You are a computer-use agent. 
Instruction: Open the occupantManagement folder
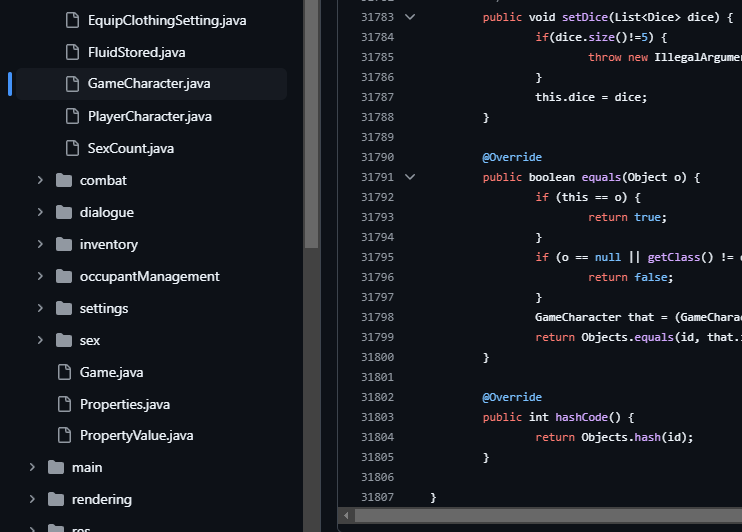pyautogui.click(x=150, y=276)
